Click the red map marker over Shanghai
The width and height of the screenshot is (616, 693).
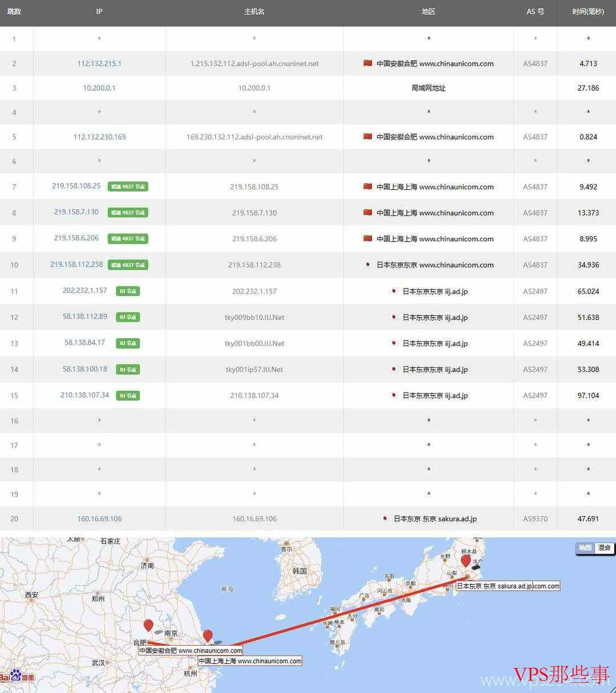tap(208, 636)
